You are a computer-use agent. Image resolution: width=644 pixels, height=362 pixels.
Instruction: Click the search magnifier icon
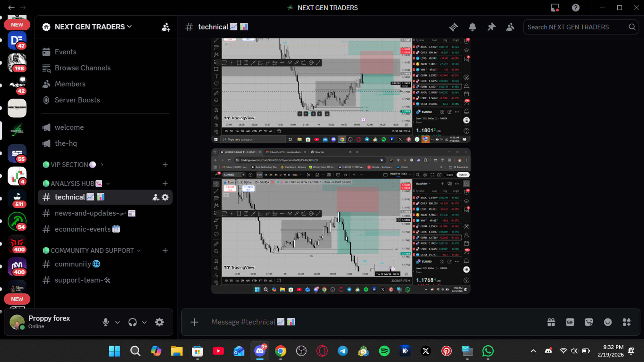click(632, 27)
